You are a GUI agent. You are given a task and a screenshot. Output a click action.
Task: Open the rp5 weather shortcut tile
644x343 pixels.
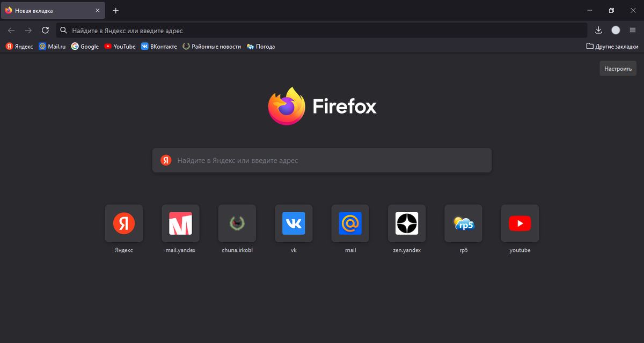463,223
